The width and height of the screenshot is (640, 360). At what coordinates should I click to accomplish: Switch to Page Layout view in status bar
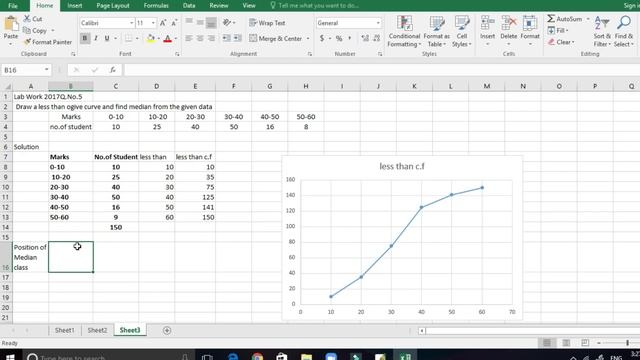click(566, 343)
